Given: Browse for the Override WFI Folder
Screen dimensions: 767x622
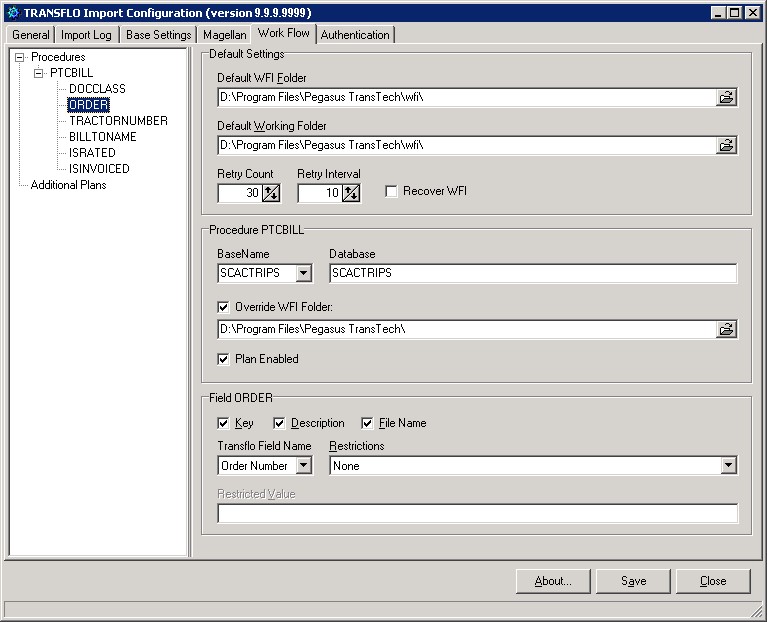Looking at the screenshot, I should coord(726,329).
